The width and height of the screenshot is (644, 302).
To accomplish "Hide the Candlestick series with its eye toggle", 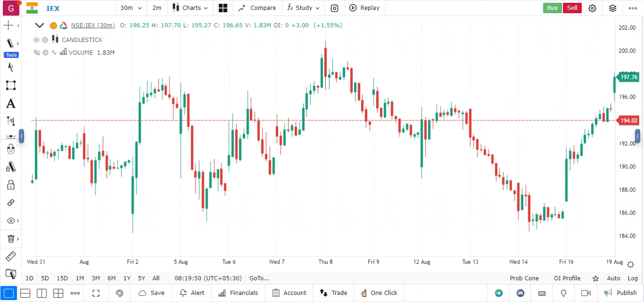I will click(36, 40).
